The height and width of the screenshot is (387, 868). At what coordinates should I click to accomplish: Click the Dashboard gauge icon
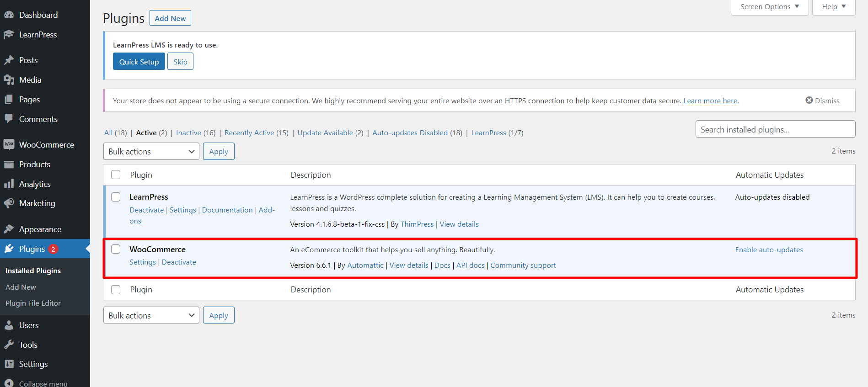click(x=9, y=15)
